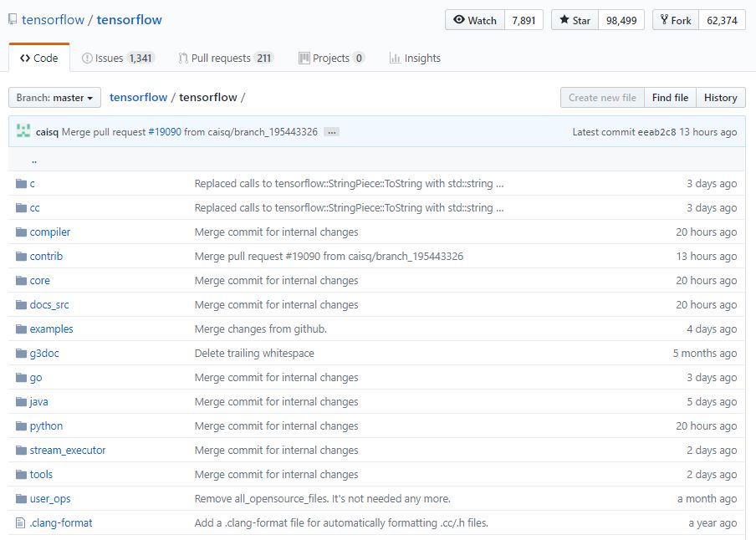Click the folder icon for python
Viewport: 756px width, 540px height.
[x=21, y=426]
